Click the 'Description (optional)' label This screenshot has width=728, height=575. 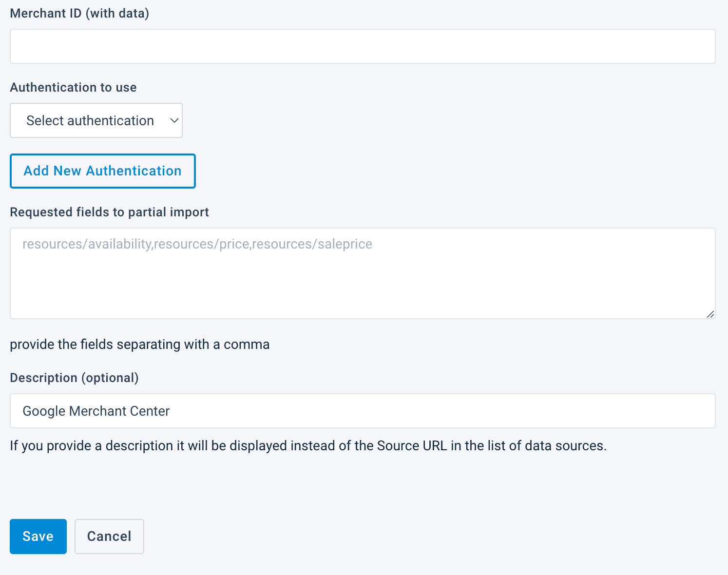point(74,378)
